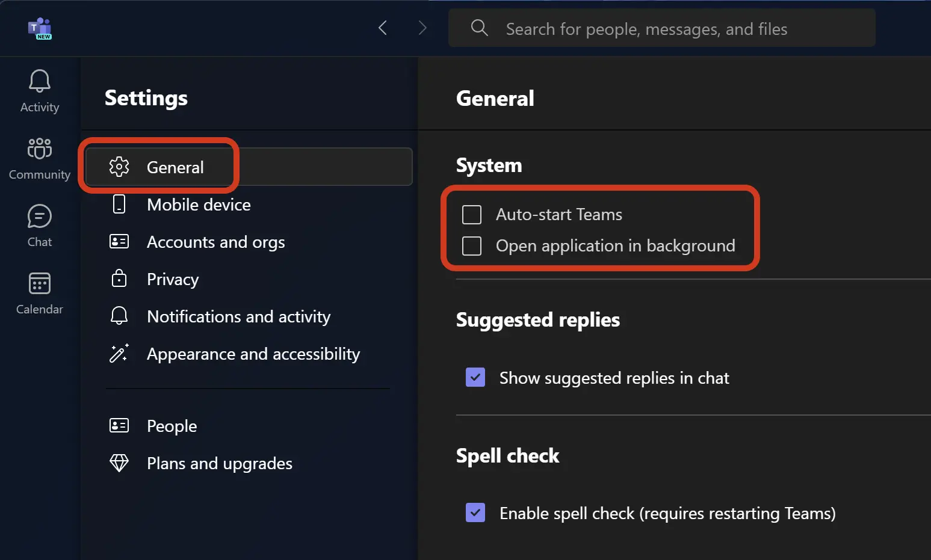Click the General gear icon

click(x=119, y=167)
